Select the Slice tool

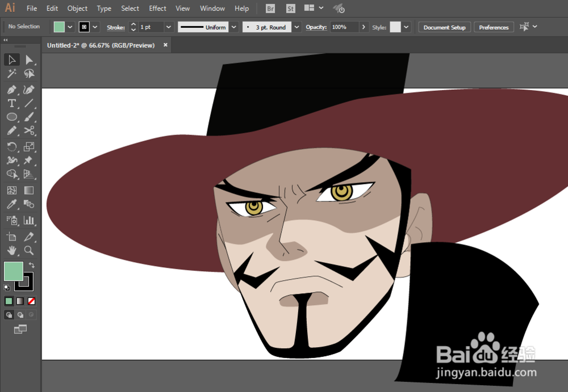click(x=29, y=237)
